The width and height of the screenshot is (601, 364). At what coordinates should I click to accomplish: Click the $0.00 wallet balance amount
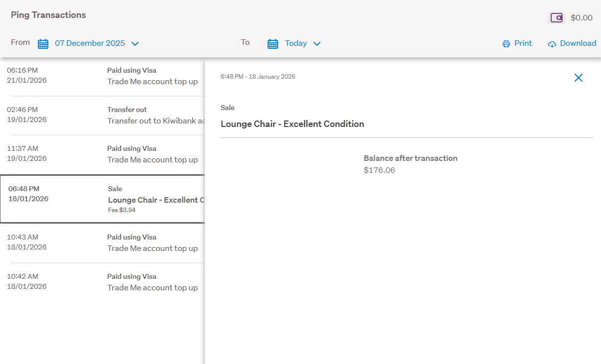pos(581,18)
